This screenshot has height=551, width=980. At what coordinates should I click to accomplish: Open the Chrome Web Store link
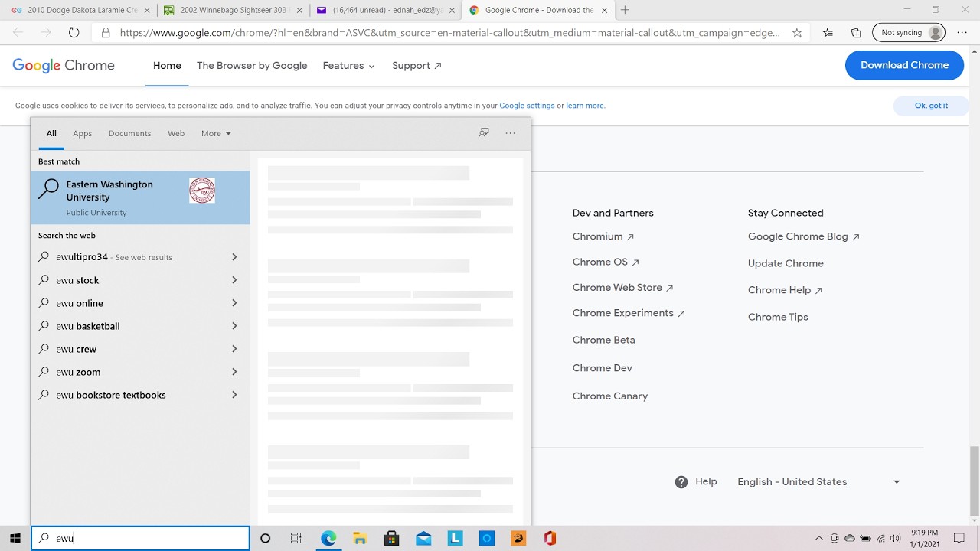point(622,288)
